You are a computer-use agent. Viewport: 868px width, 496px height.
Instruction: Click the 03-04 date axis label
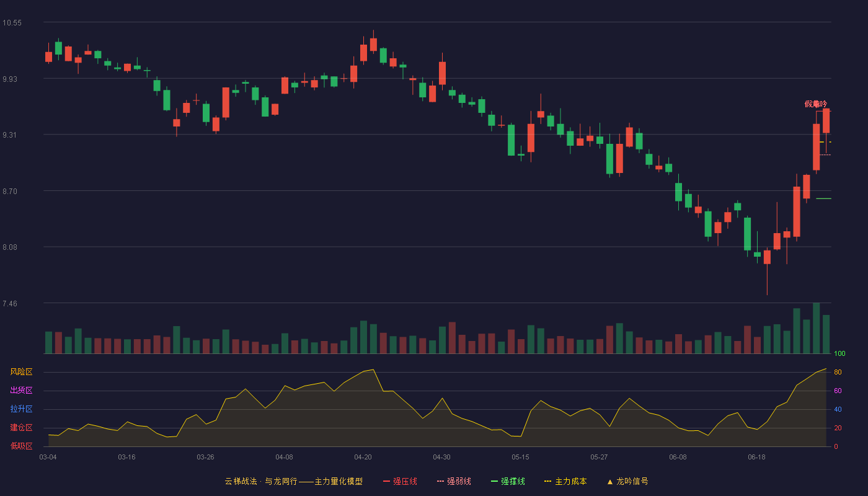point(48,457)
